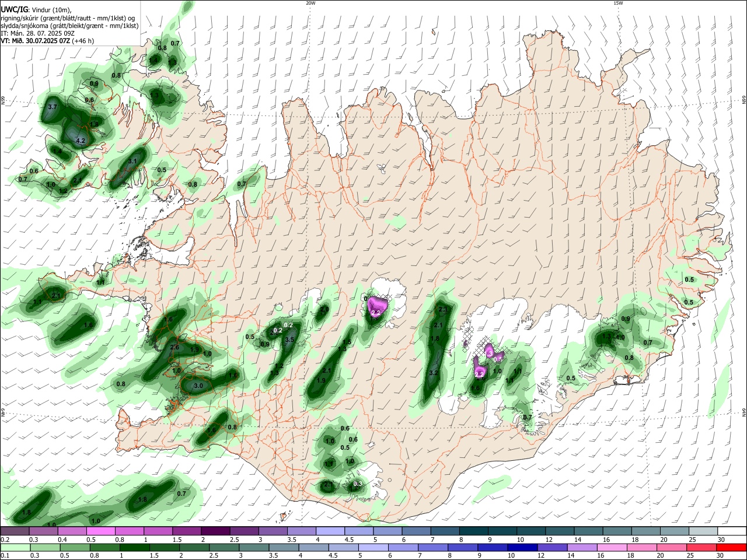Click the bright red 30 mm rain legend swatch
The height and width of the screenshot is (560, 747).
point(732,547)
